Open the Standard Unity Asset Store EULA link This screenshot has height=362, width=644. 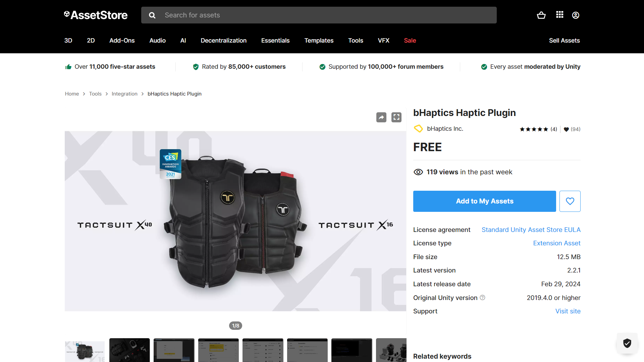click(x=531, y=229)
